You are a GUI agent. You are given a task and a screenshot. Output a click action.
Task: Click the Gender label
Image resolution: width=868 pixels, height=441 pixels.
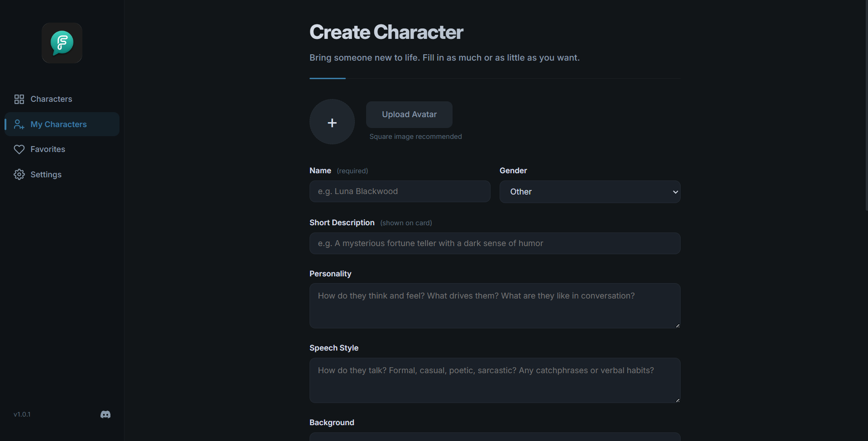513,171
